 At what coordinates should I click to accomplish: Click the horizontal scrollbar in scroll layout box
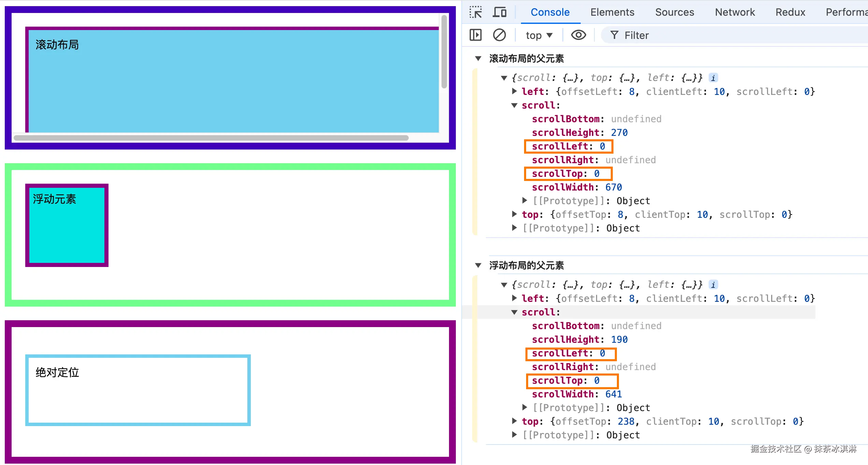click(211, 138)
